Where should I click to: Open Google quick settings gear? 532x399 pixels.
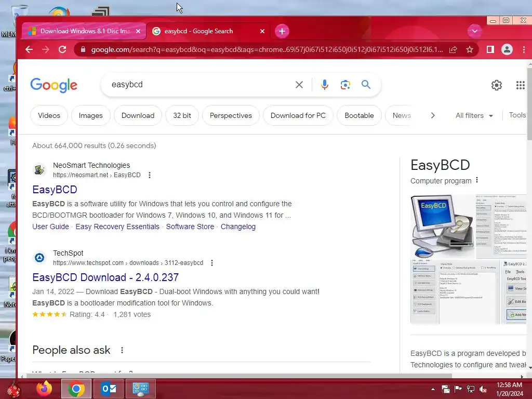pyautogui.click(x=496, y=85)
